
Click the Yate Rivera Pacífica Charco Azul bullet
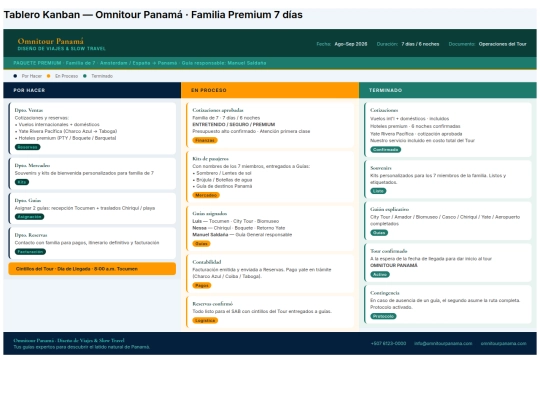click(66, 131)
